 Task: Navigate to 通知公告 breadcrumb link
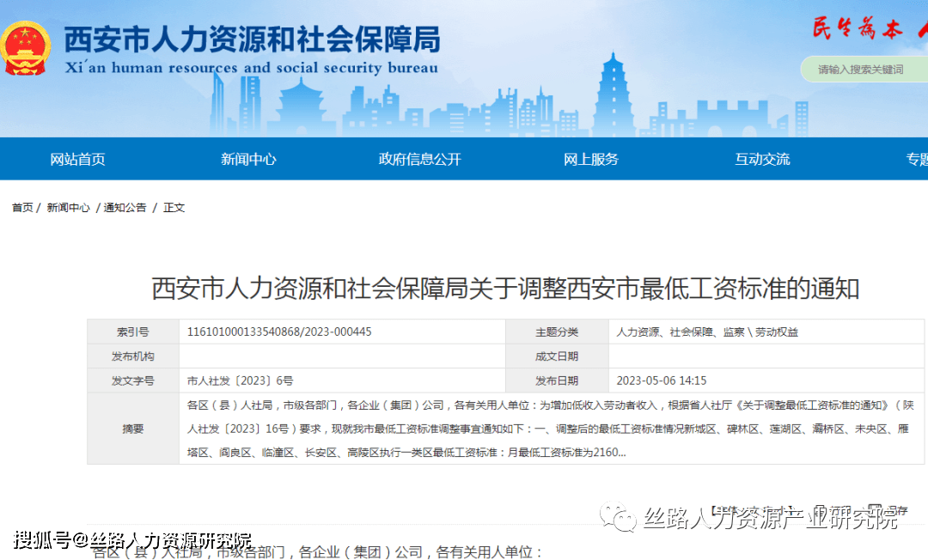pyautogui.click(x=125, y=208)
